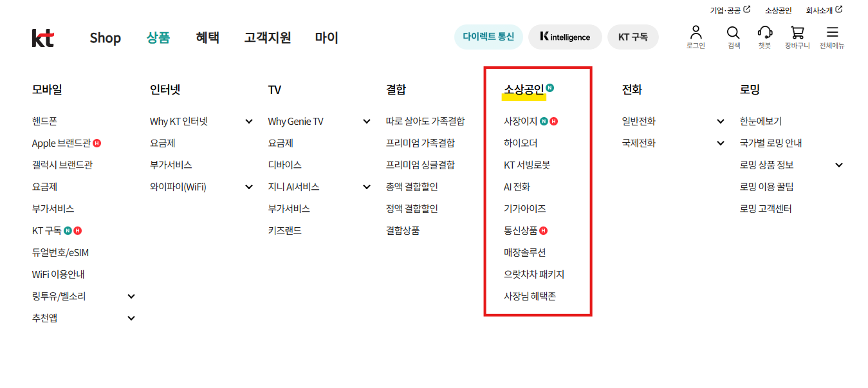
Task: Click external link icon next to 기업·공공
Action: click(x=747, y=10)
